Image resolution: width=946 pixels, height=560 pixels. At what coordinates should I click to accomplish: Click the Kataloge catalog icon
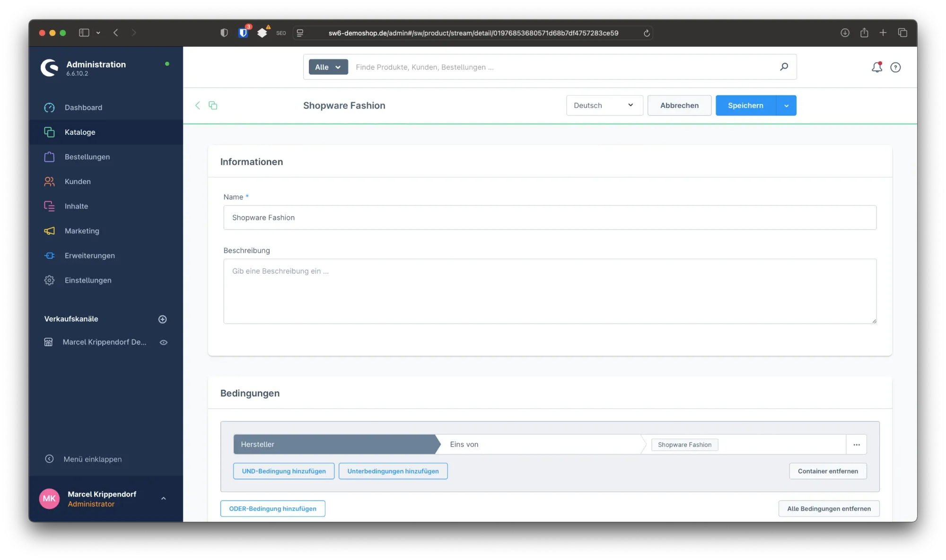click(49, 132)
